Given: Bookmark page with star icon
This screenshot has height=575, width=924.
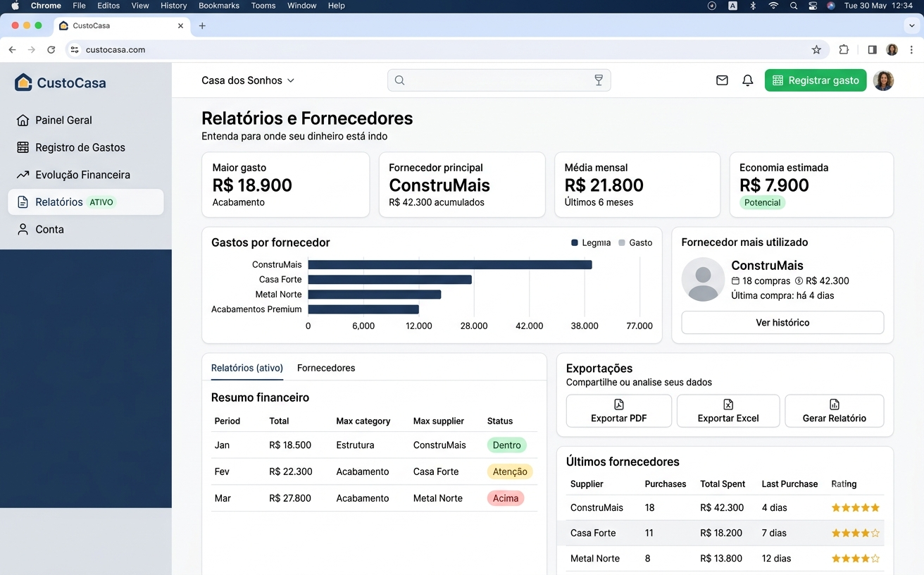Looking at the screenshot, I should coord(816,50).
